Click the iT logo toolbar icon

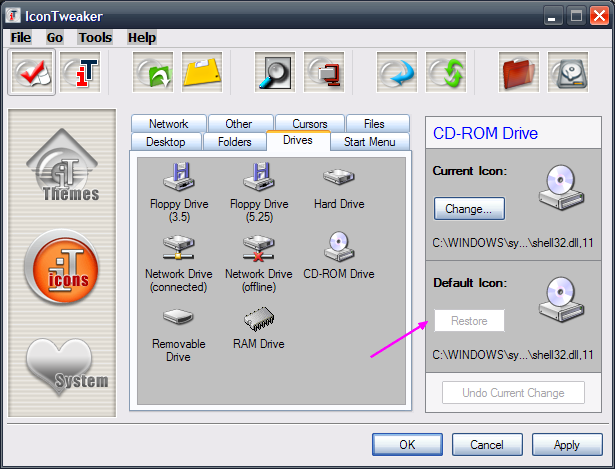coord(80,72)
